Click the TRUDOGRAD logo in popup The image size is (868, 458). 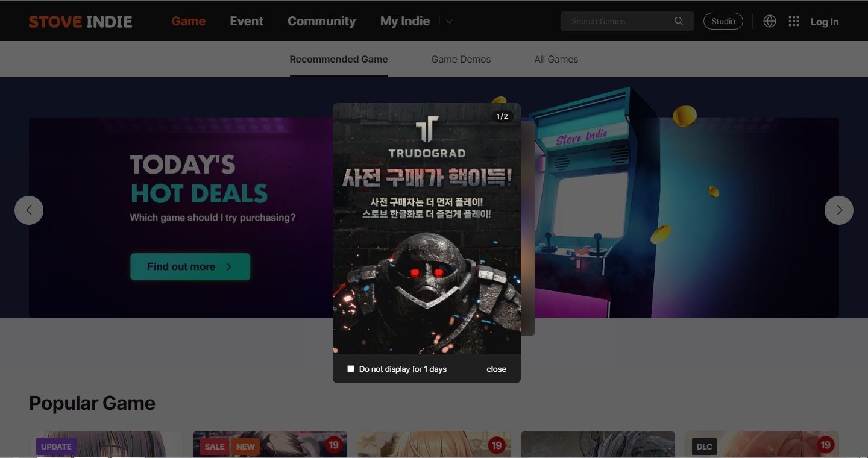pos(427,137)
